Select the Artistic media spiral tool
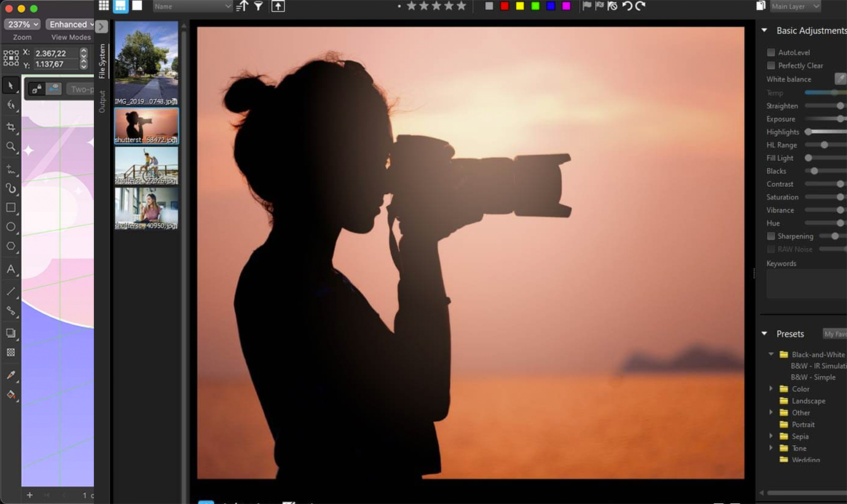The height and width of the screenshot is (504, 847). pyautogui.click(x=10, y=188)
